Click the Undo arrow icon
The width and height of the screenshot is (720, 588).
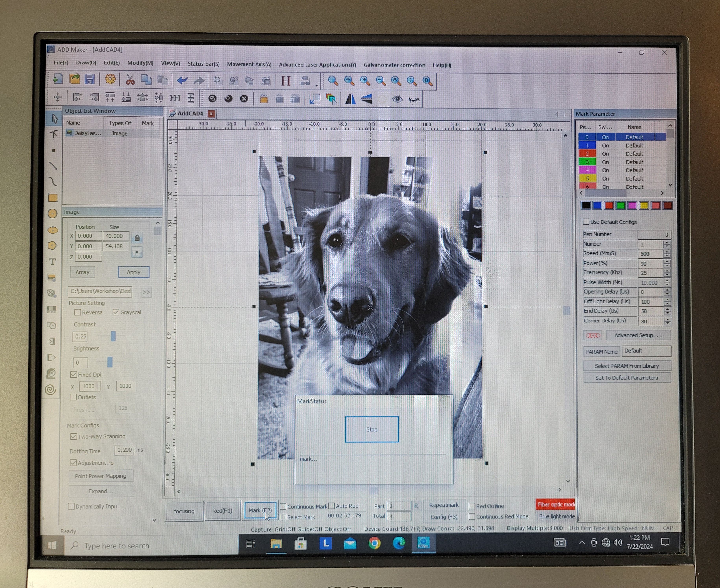182,81
